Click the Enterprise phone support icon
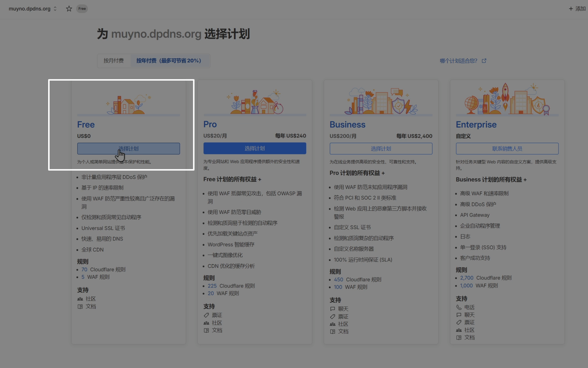 tap(459, 307)
